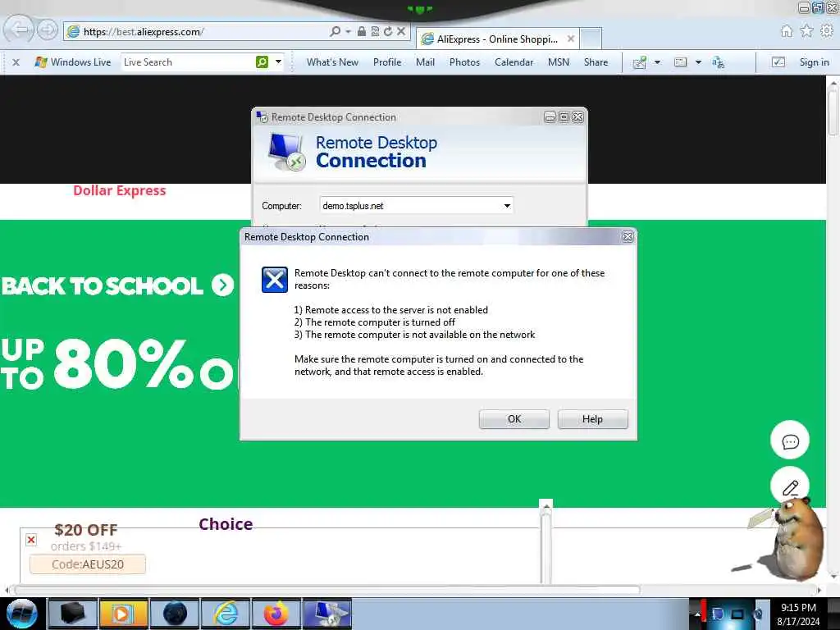Refresh the page via reload icon
This screenshot has width=840, height=630.
388,31
